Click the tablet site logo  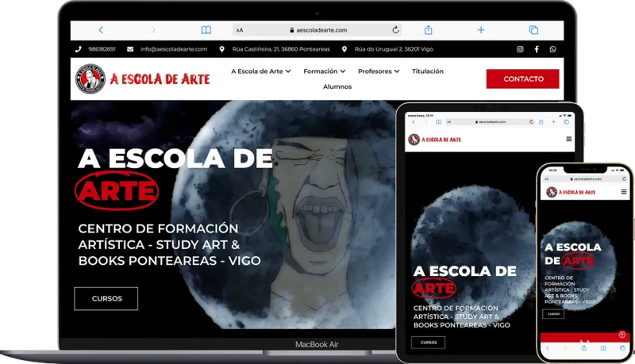click(435, 140)
